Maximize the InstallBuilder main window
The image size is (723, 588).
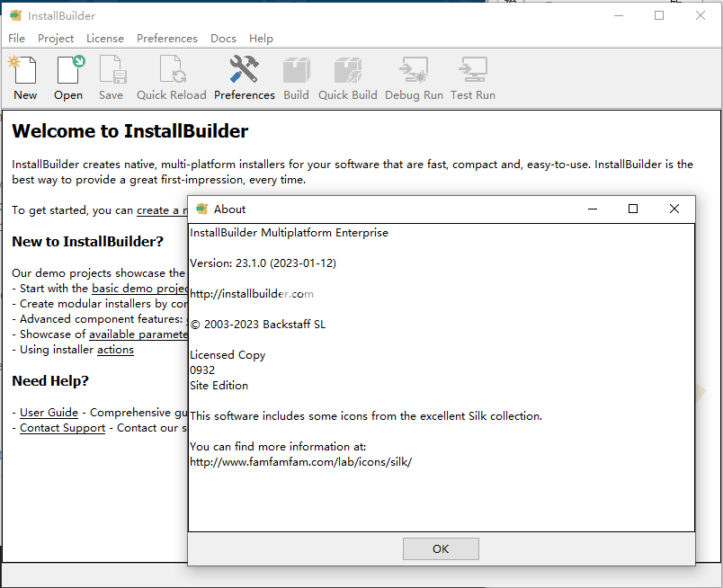(x=659, y=15)
